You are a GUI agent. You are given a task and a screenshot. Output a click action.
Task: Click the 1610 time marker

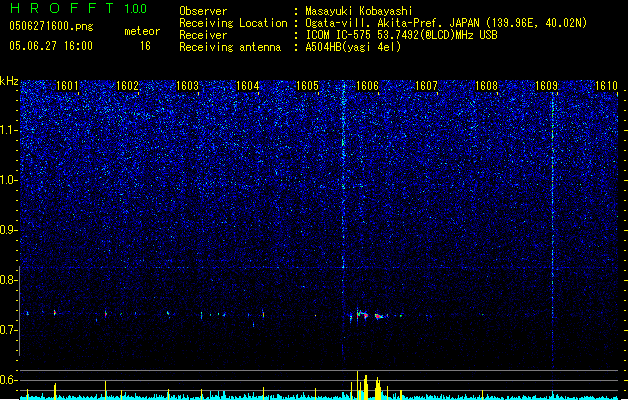coord(606,86)
